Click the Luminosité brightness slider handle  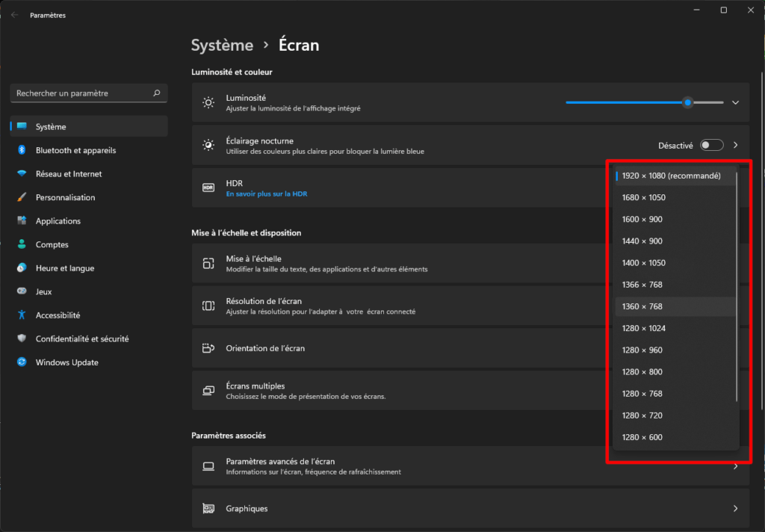click(x=687, y=102)
